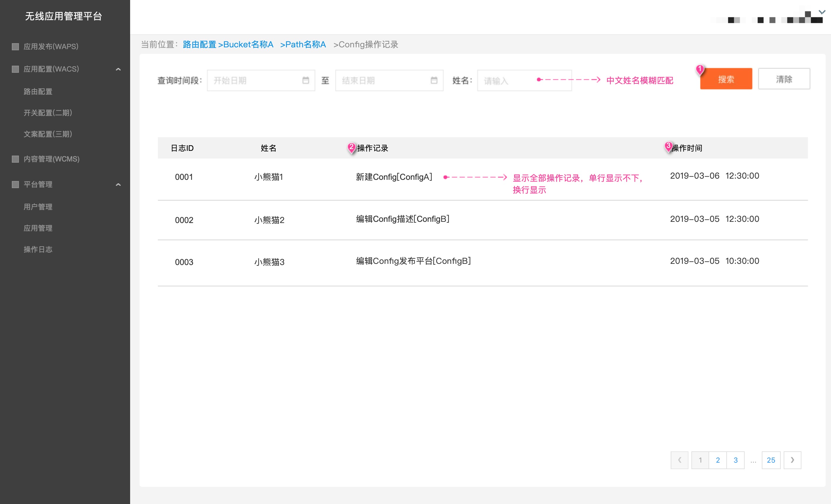Select page 3 in pagination
831x504 pixels.
pyautogui.click(x=735, y=460)
